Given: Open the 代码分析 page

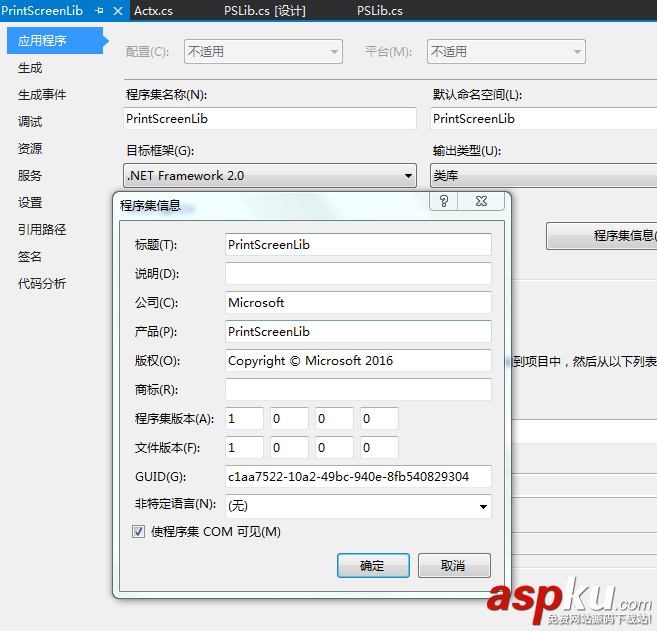Looking at the screenshot, I should click(x=42, y=283).
